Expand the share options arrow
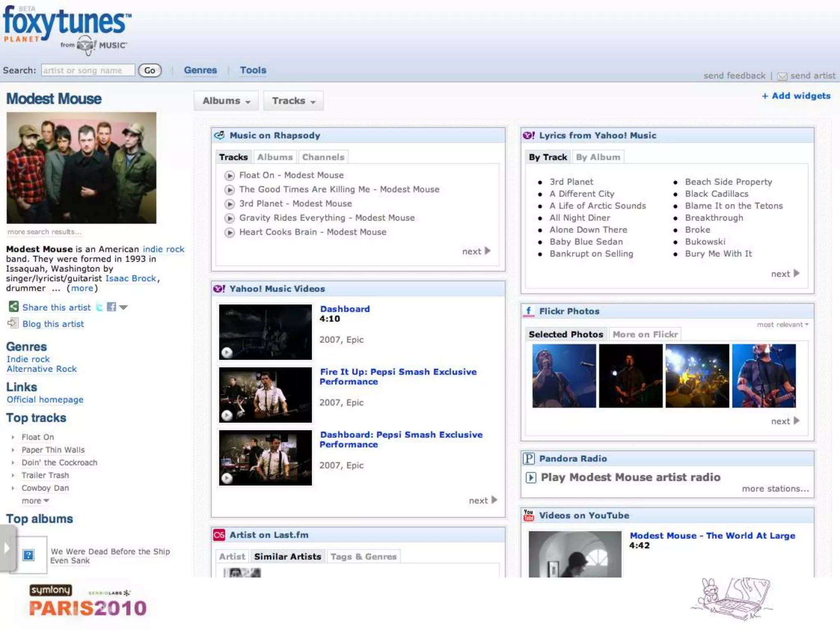Viewport: 840px width, 630px height. tap(123, 307)
